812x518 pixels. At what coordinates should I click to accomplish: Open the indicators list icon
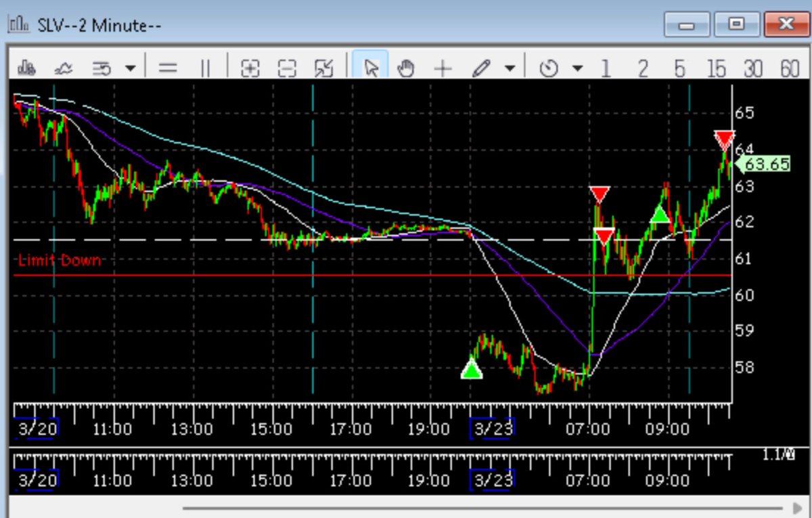click(101, 68)
